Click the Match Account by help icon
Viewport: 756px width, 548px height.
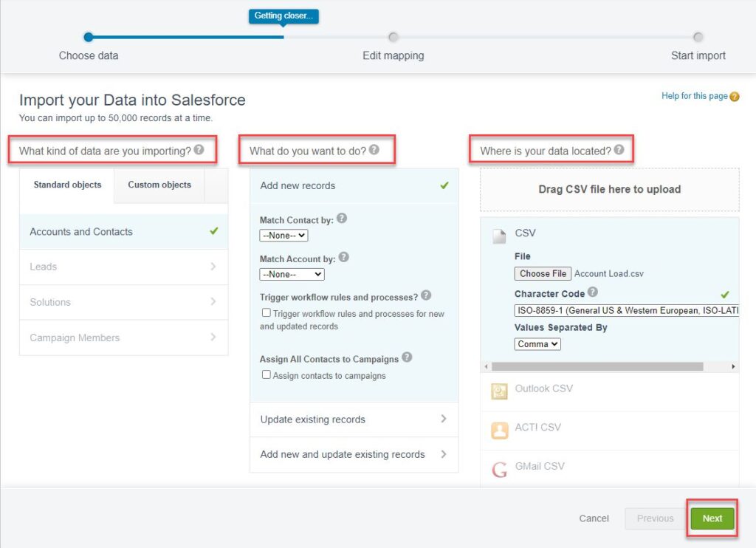click(343, 257)
